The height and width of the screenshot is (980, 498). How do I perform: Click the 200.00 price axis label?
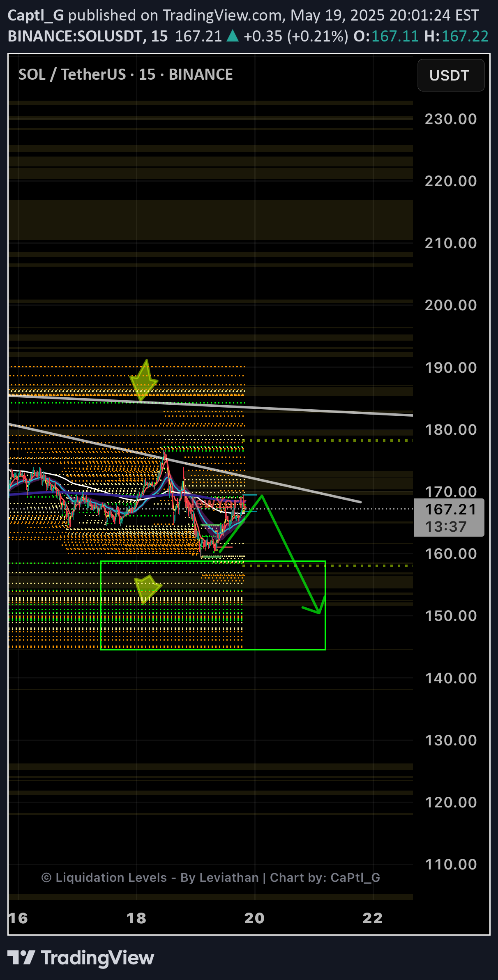click(x=451, y=305)
